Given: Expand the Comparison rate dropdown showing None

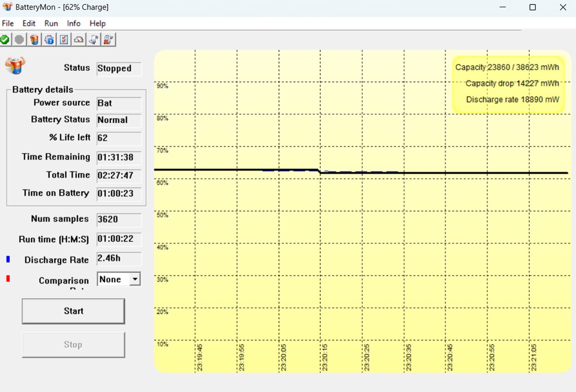Looking at the screenshot, I should pyautogui.click(x=135, y=279).
